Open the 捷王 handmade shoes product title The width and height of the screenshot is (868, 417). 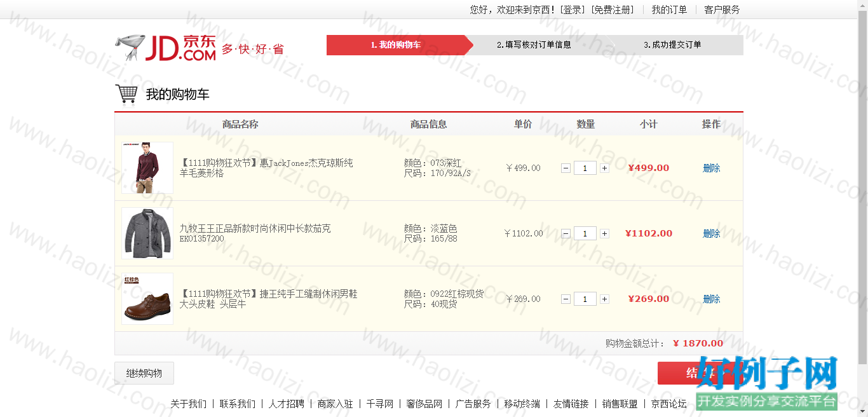(268, 299)
